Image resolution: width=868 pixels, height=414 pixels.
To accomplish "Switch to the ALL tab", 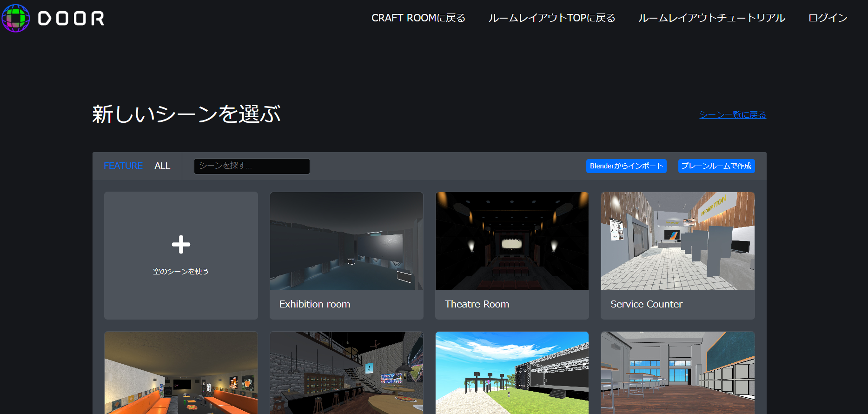I will click(x=162, y=166).
